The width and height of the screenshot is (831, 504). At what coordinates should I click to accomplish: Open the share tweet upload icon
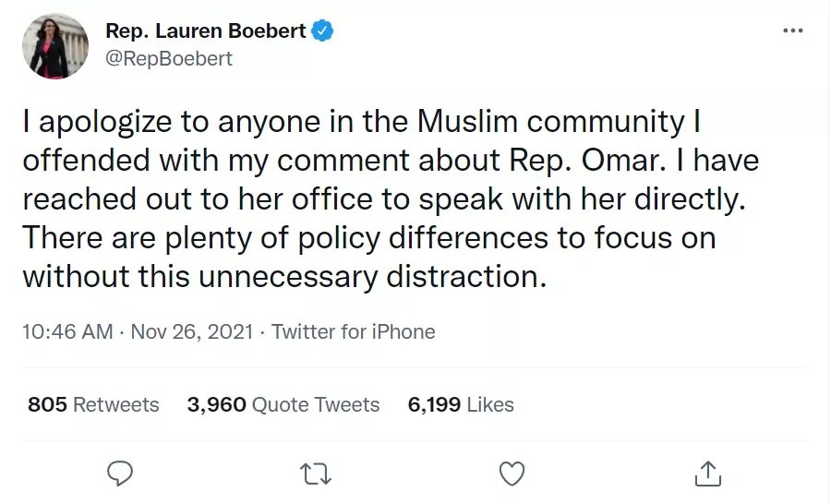(x=707, y=474)
